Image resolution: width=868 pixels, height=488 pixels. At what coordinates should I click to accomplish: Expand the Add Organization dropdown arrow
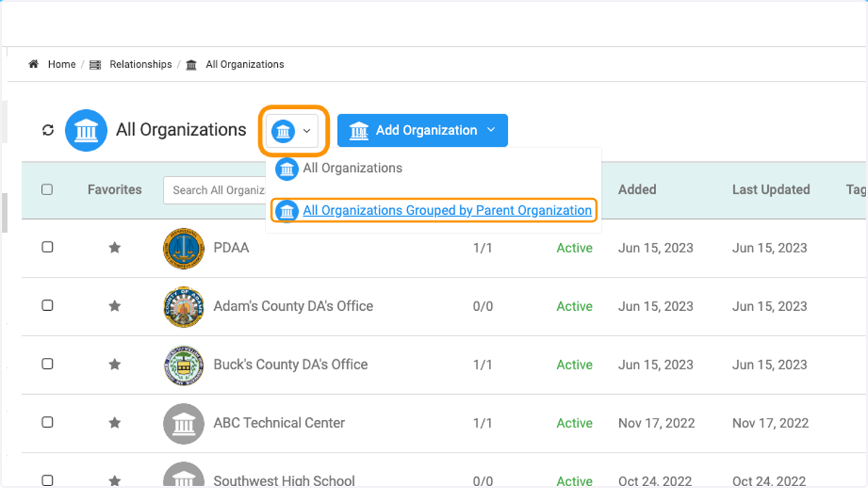[x=491, y=130]
